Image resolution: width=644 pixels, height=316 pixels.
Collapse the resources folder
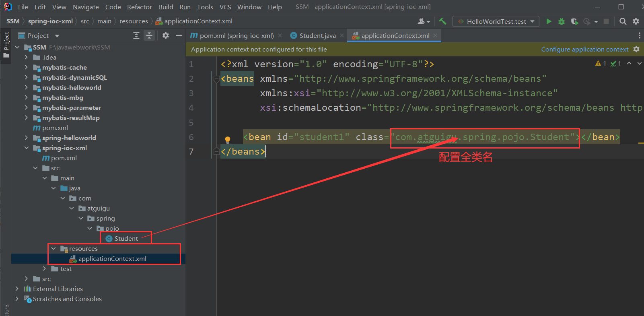click(x=53, y=248)
